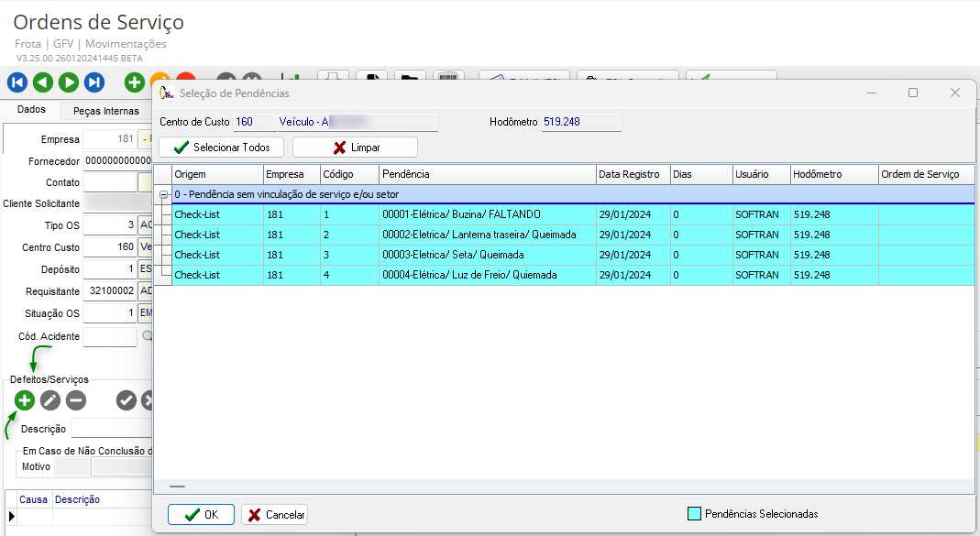Screen dimensions: 980x536
Task: Click the Limpar button
Action: pyautogui.click(x=355, y=148)
